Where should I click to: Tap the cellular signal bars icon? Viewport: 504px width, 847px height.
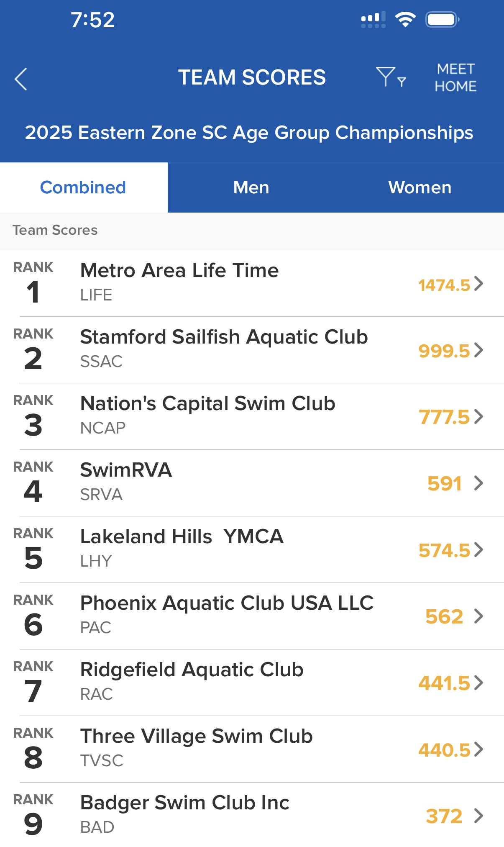373,20
